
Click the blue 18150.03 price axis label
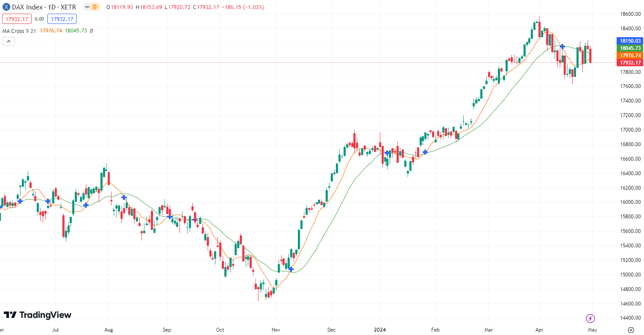pyautogui.click(x=630, y=41)
